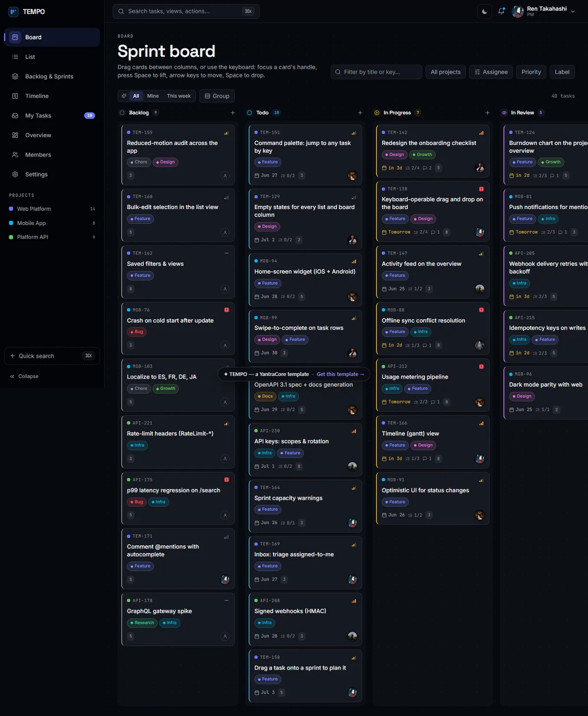Click the assignee avatar on TEM-171 card

click(225, 580)
